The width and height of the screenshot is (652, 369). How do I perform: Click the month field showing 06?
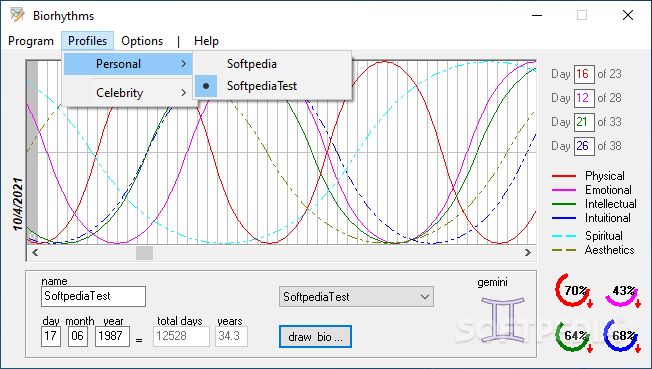coord(78,336)
